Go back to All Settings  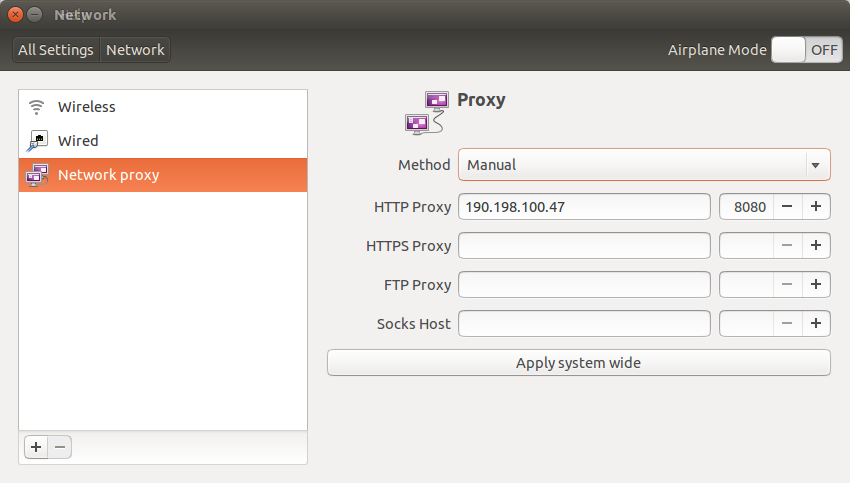[x=56, y=50]
